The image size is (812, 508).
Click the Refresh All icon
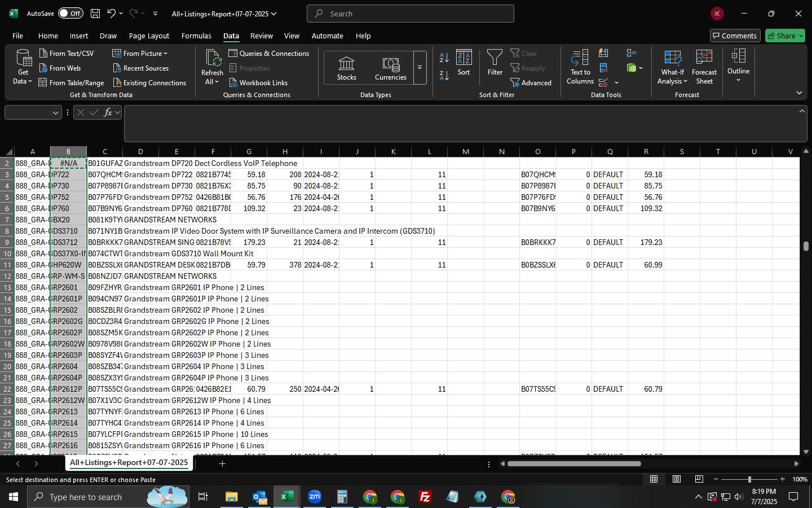tap(213, 58)
